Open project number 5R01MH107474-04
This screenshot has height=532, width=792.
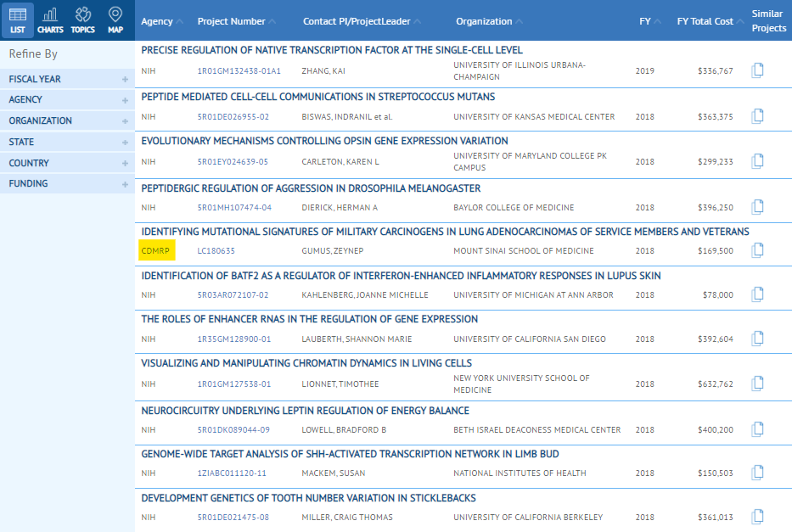point(234,208)
